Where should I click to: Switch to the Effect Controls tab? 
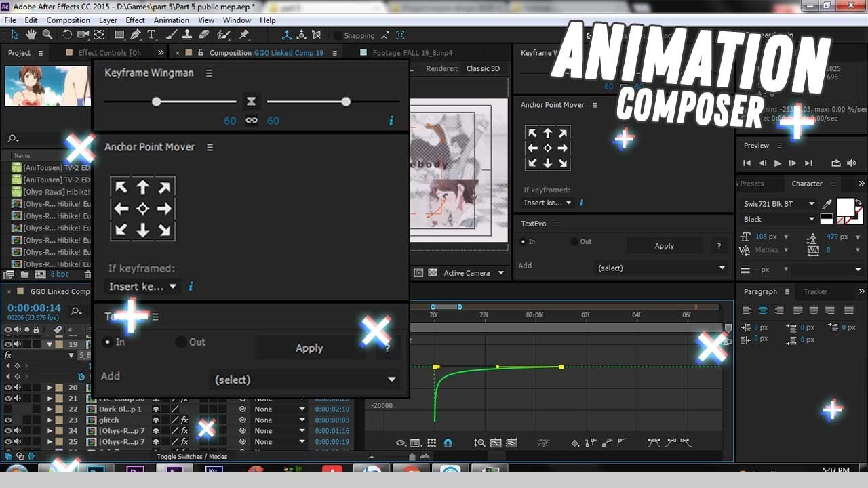(x=109, y=53)
